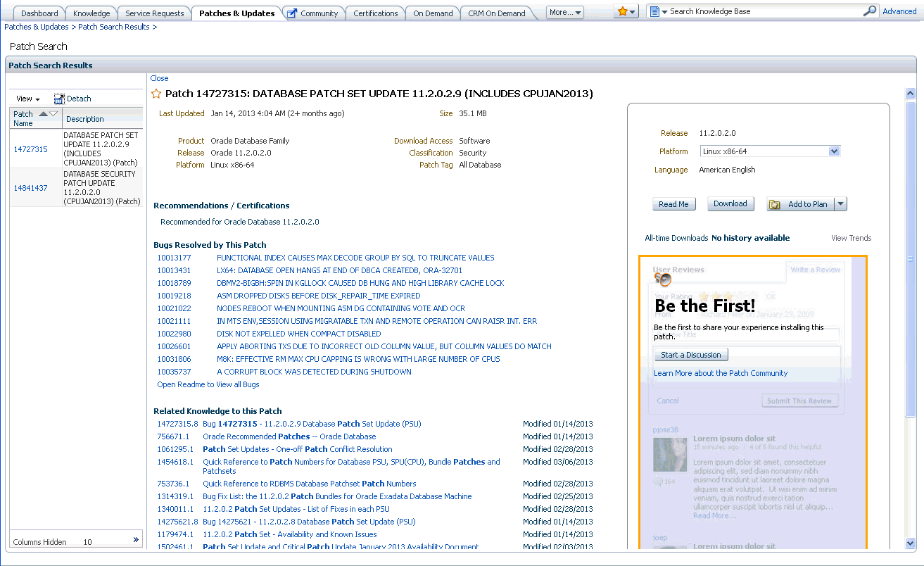Open bug 10031806 link

click(x=174, y=359)
